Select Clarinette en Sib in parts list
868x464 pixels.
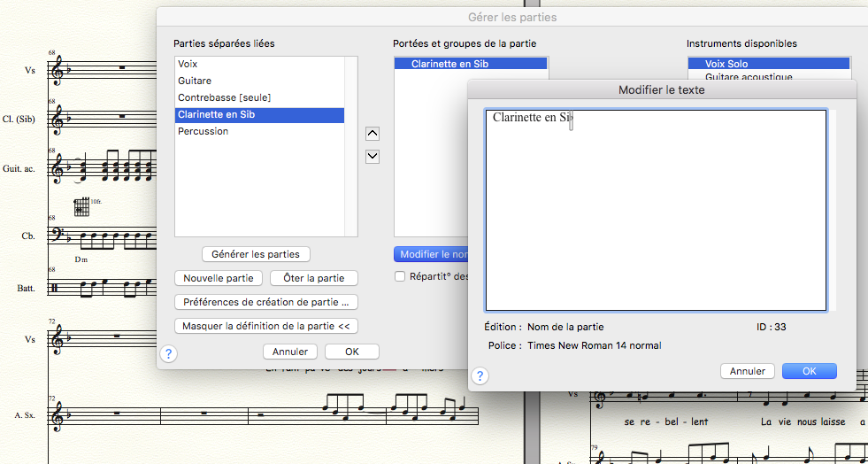(216, 114)
